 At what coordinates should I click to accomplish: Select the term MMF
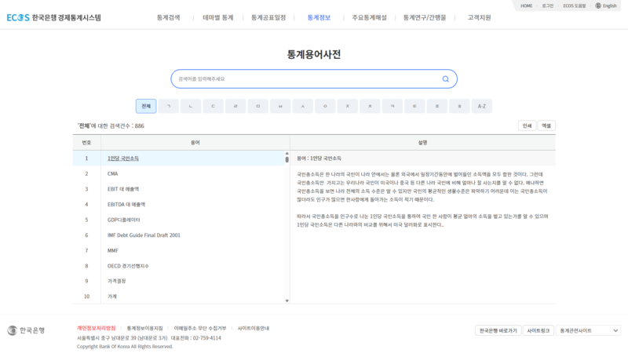point(113,251)
